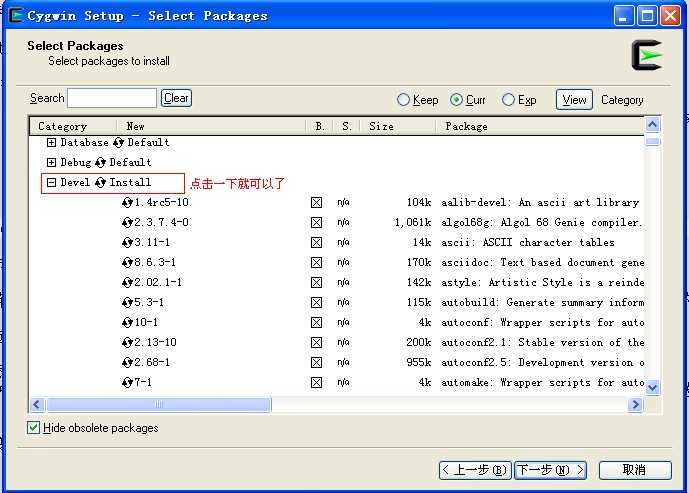Viewport: 689px width, 493px height.
Task: Click the Category column header
Action: click(x=73, y=127)
